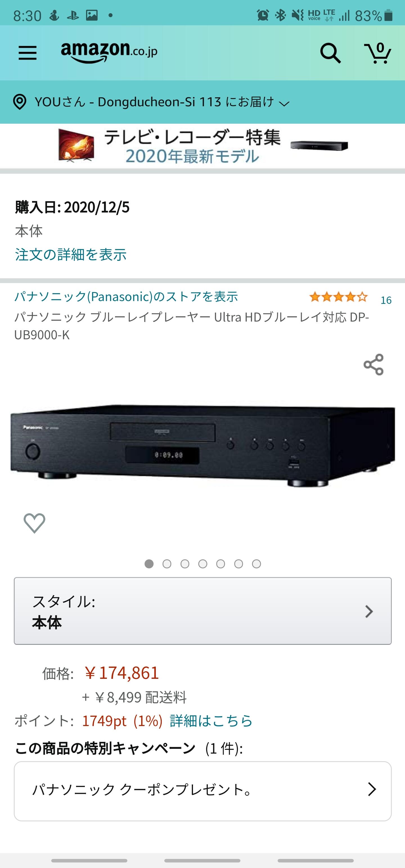This screenshot has width=405, height=868.
Task: Open the search magnifier icon
Action: pos(330,53)
